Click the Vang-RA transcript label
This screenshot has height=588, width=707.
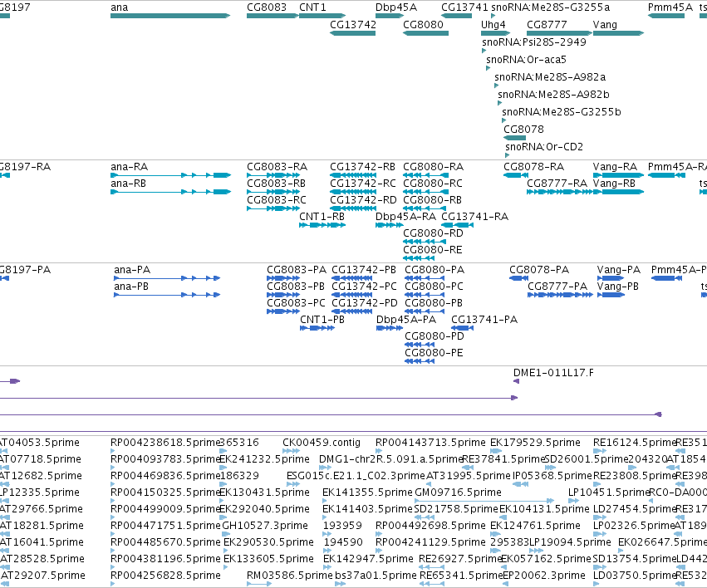click(x=615, y=167)
